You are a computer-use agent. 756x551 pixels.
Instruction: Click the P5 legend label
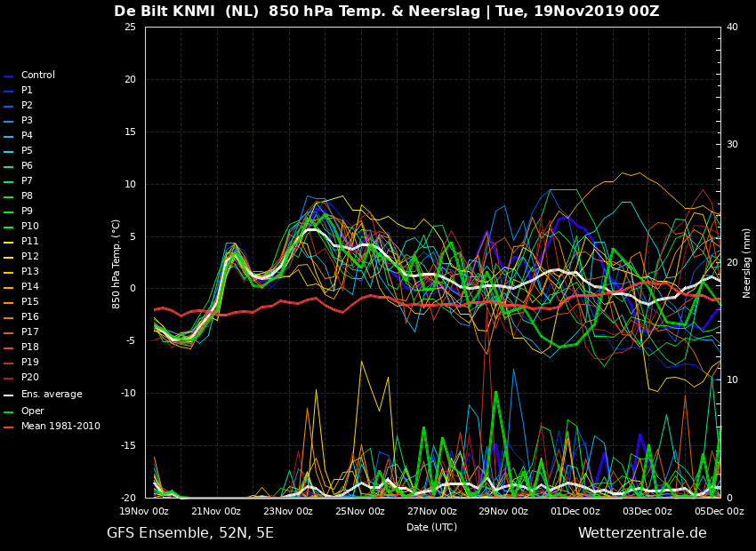[x=27, y=150]
